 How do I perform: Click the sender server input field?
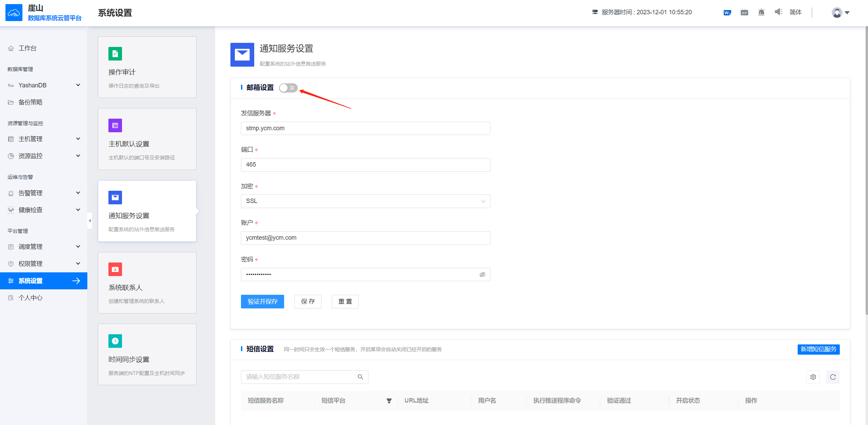coord(365,129)
